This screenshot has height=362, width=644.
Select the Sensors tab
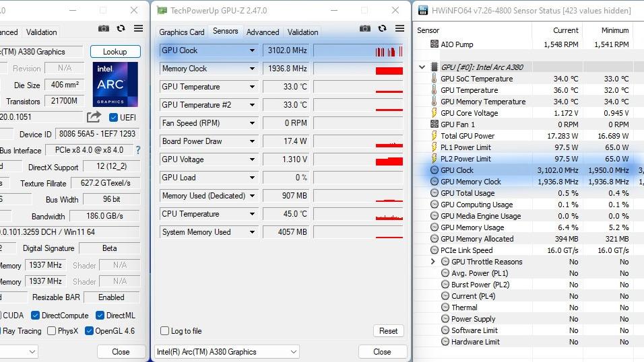[x=226, y=31]
